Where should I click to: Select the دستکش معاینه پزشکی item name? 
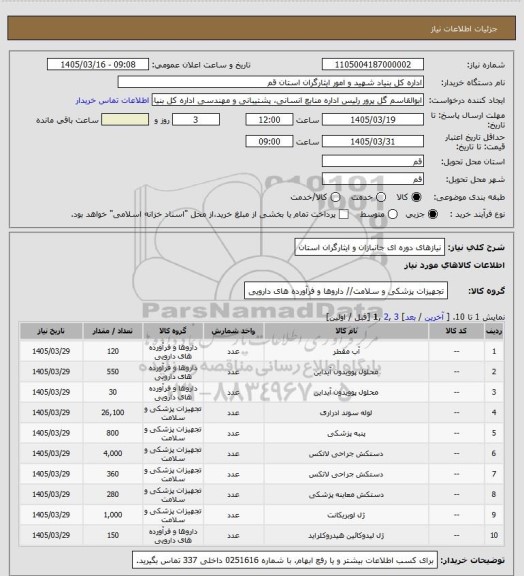pyautogui.click(x=346, y=495)
